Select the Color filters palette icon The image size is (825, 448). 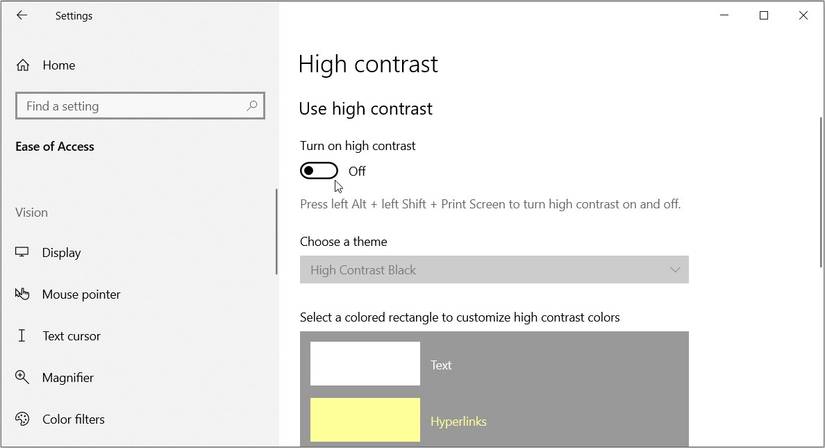coord(22,419)
